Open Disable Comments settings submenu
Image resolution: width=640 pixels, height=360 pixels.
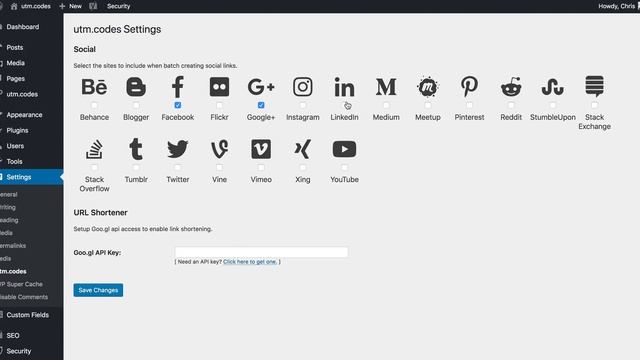pyautogui.click(x=24, y=297)
